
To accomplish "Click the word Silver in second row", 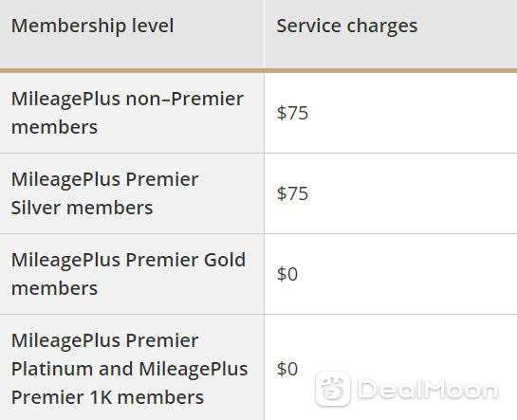I will 37,208.
